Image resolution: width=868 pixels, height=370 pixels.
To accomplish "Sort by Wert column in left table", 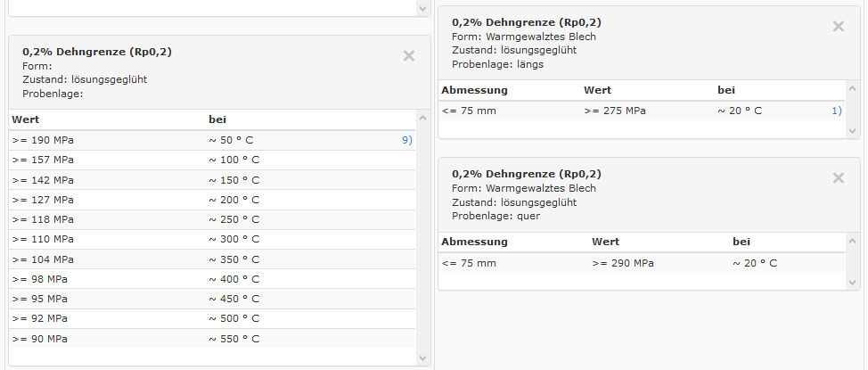I will coord(27,119).
